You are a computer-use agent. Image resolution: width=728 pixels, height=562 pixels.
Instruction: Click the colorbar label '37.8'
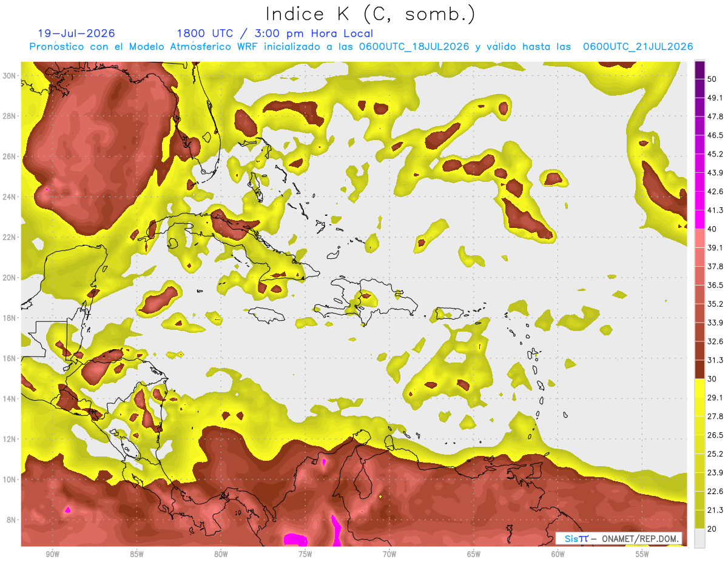[x=715, y=266]
